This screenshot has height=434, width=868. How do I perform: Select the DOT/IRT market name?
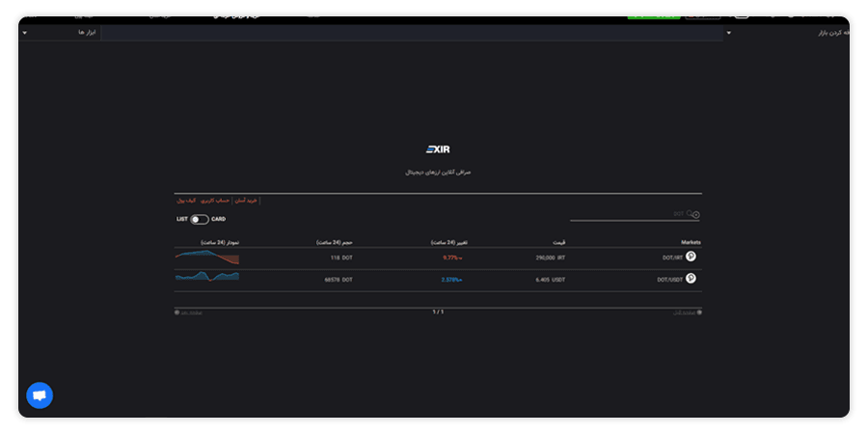[x=672, y=258]
